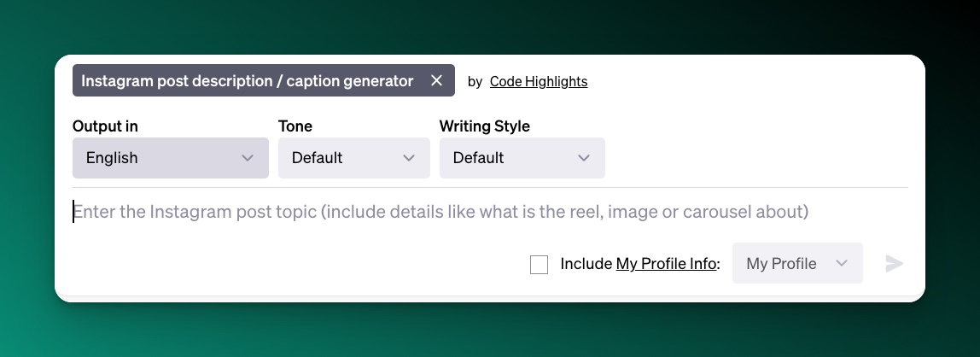This screenshot has height=357, width=980.
Task: Click the Writing Style dropdown chevron
Action: click(584, 158)
